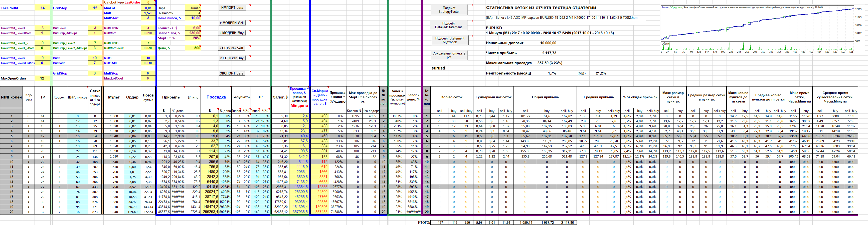Click the MultCorrLevel3 label

point(114,48)
